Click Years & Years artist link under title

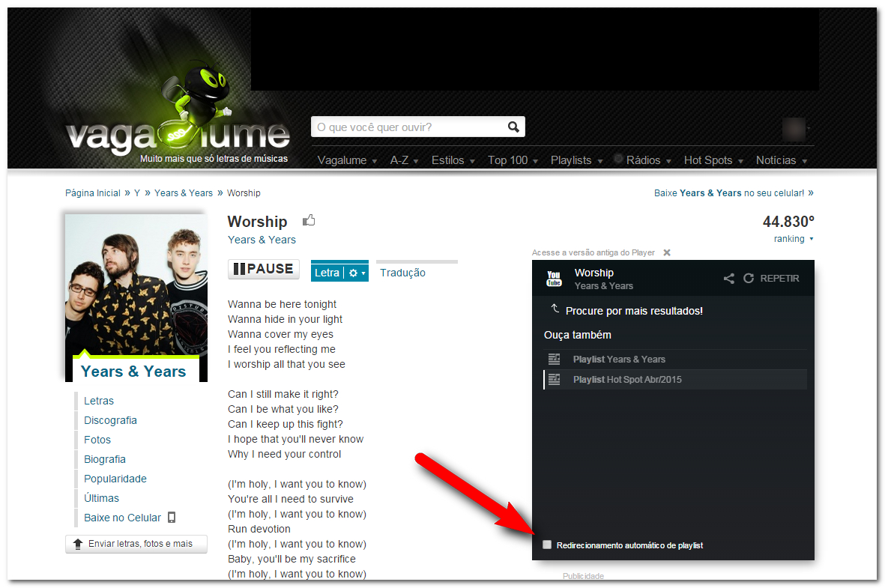(262, 240)
